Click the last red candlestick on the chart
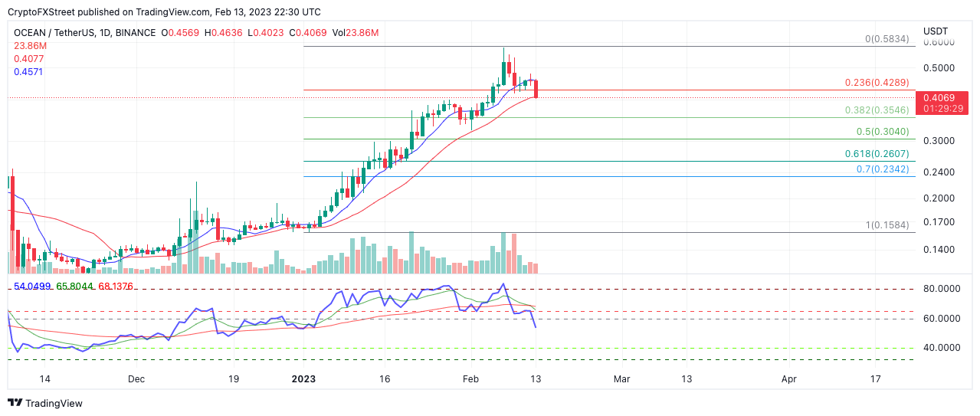The width and height of the screenshot is (980, 416). pyautogui.click(x=536, y=89)
